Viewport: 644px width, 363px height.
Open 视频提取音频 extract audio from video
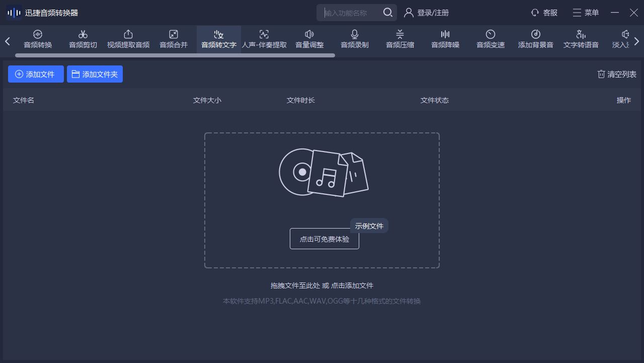click(x=128, y=39)
